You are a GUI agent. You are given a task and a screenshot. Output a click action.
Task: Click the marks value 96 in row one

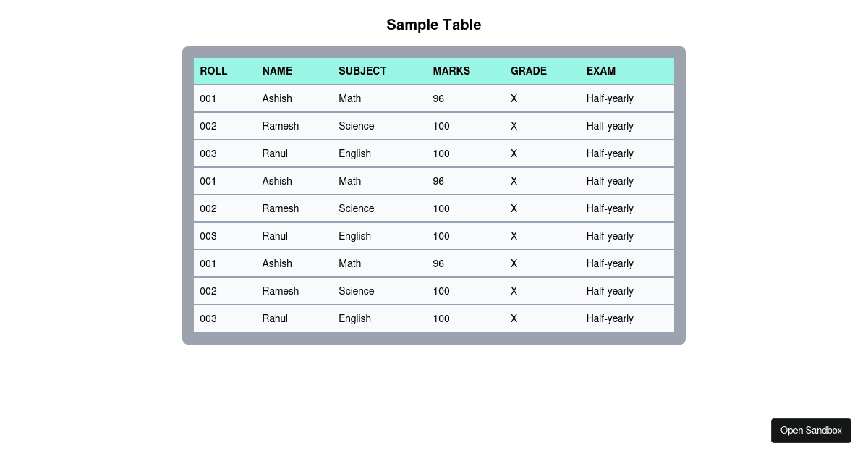pos(438,98)
